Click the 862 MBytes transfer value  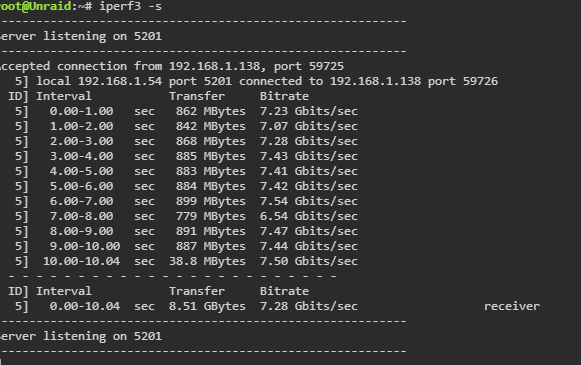click(x=210, y=111)
